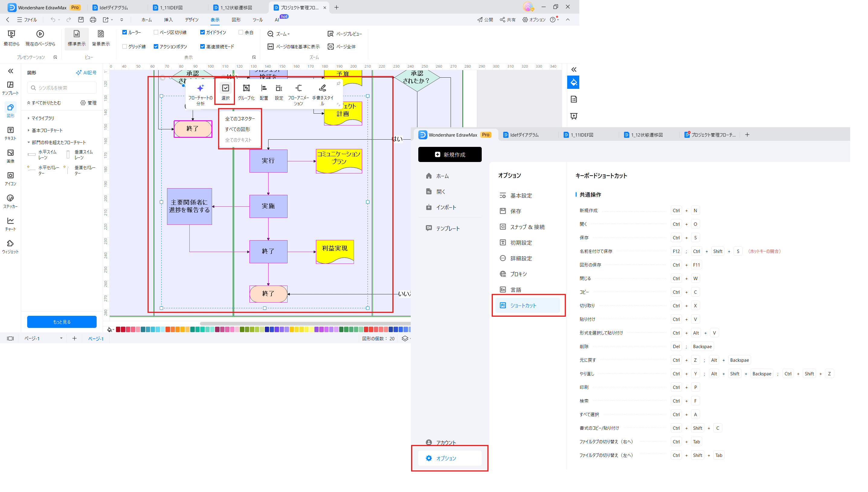Open Text panel in left sidebar
868x492 pixels.
pos(11,134)
